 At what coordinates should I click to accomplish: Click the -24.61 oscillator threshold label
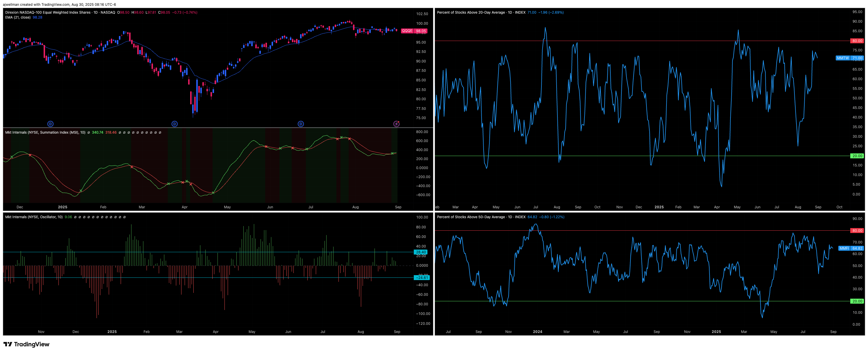tap(422, 278)
